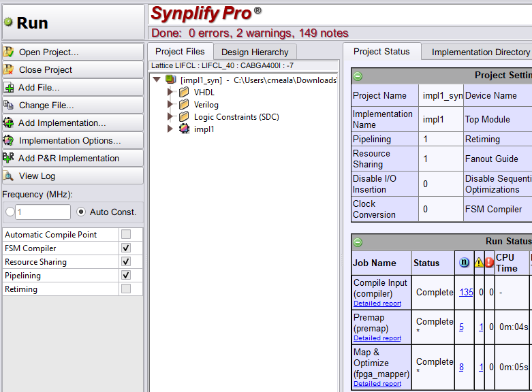This screenshot has height=392, width=532.
Task: Click the Open Project icon
Action: (8, 52)
